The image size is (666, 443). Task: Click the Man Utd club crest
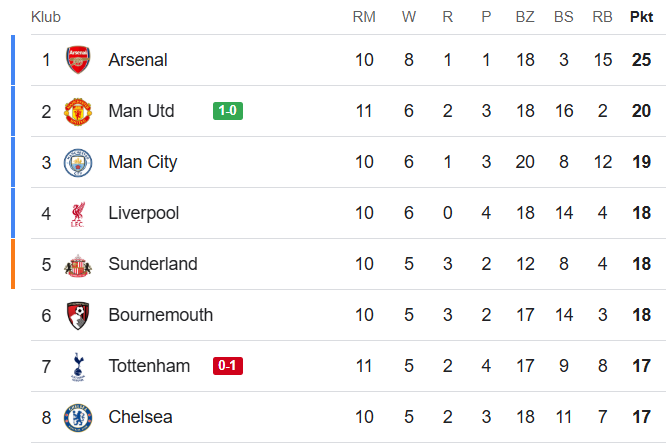(x=77, y=111)
